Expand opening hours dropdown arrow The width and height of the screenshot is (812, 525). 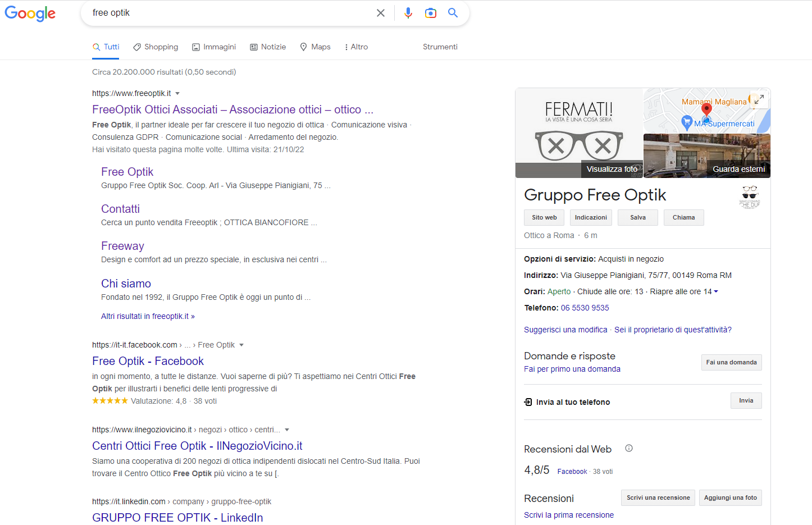point(716,291)
